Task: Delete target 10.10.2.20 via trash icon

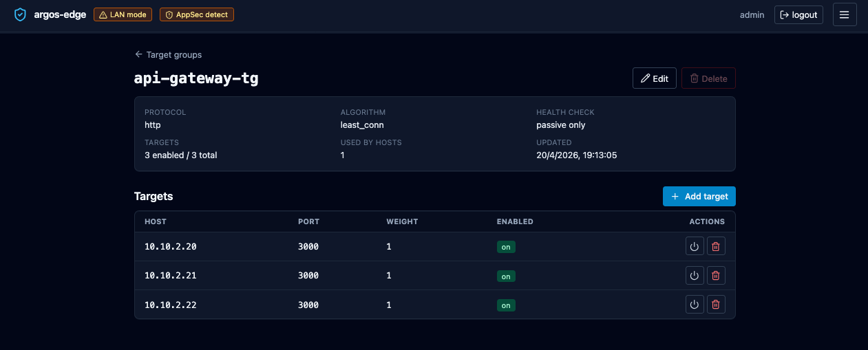Action: pos(716,247)
